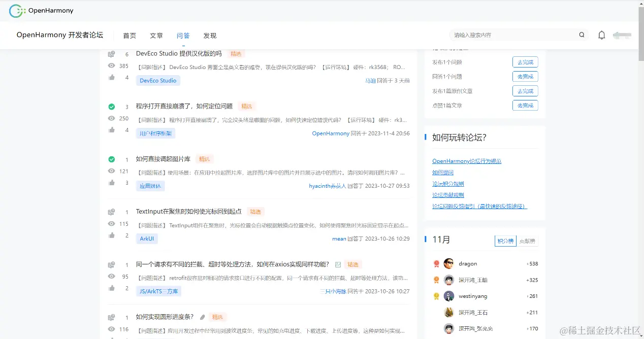Screen dimensions: 644x339
Task: Open 论坛贡献规则 link
Action: click(448, 195)
